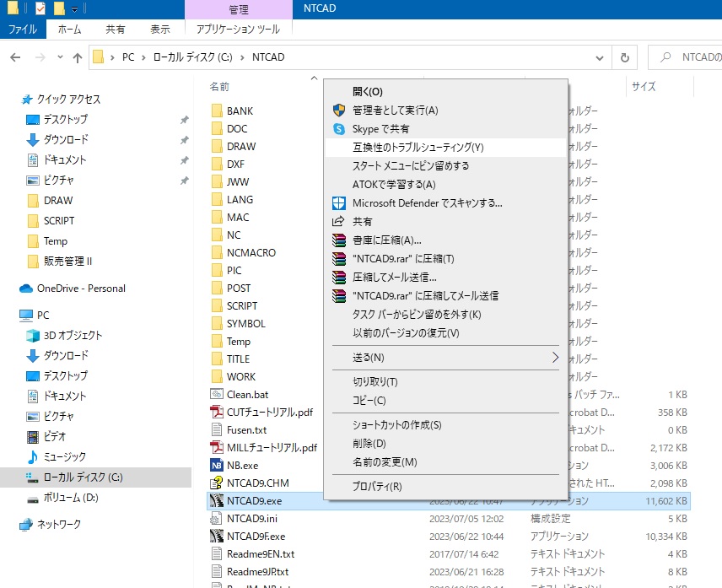
Task: Open the ファイル tab
Action: [23, 29]
